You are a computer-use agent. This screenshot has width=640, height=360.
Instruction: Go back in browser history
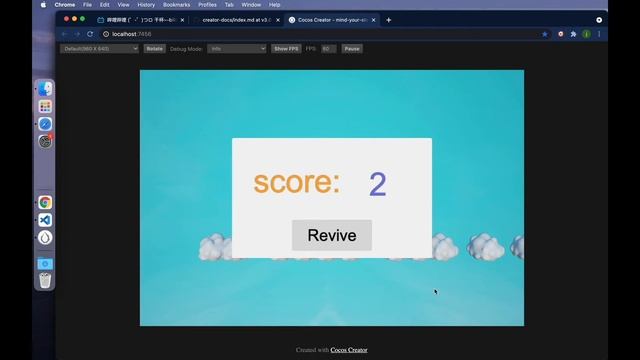tap(64, 34)
